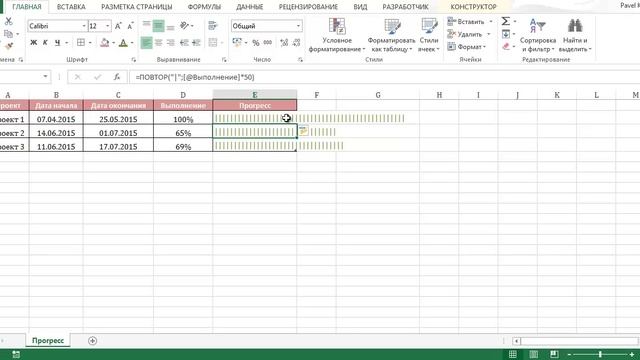Screen dimensions: 640x360
Task: Switch to the ФОРМУЛЫ ribbon tab
Action: (x=204, y=7)
